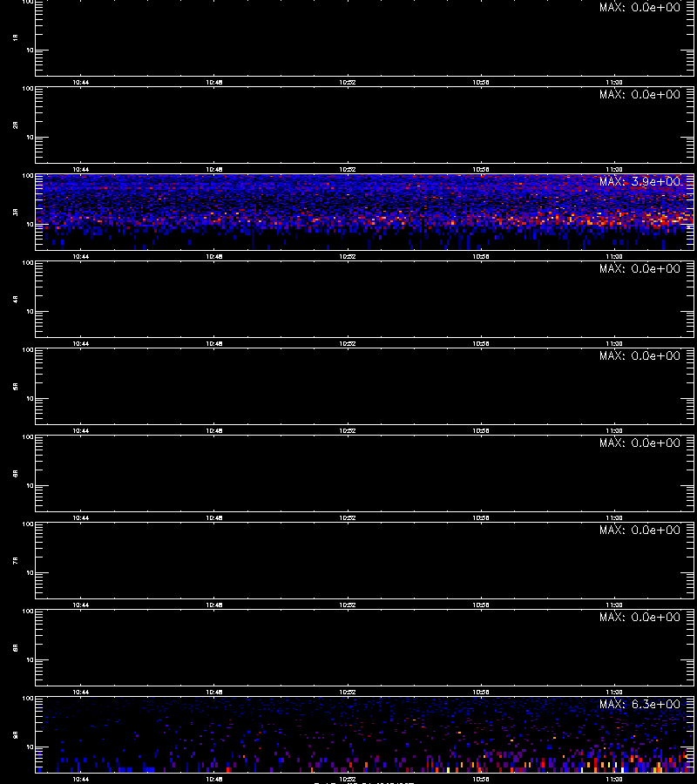
Task: Click the 10:44 time tick under panel 2R
Action: click(80, 170)
